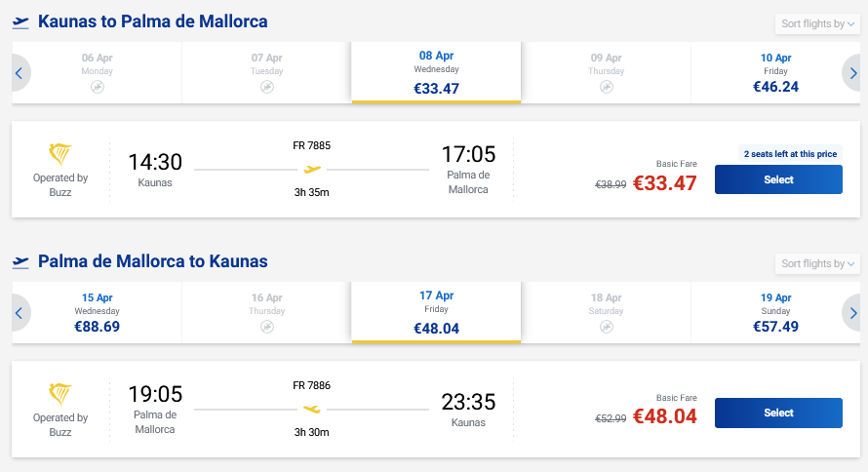The width and height of the screenshot is (868, 472).
Task: Click no-flight icon under 16 Apr
Action: 267,328
